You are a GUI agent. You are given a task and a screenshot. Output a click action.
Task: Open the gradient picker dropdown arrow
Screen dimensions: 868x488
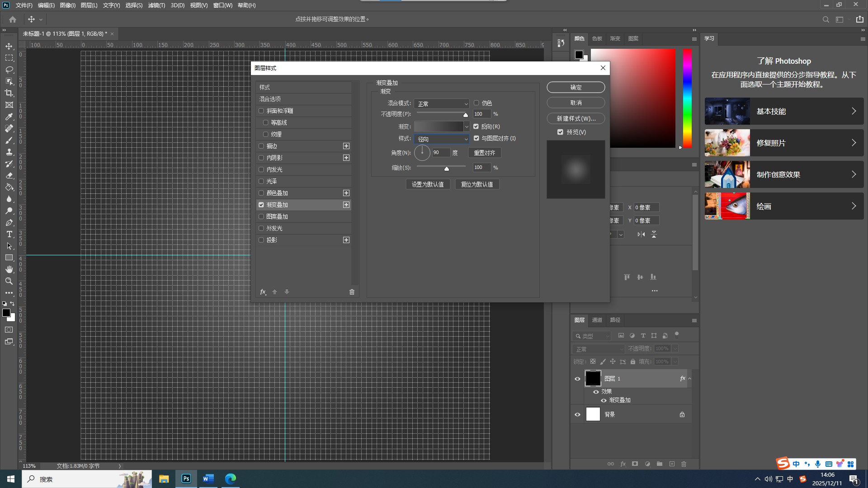pyautogui.click(x=467, y=127)
